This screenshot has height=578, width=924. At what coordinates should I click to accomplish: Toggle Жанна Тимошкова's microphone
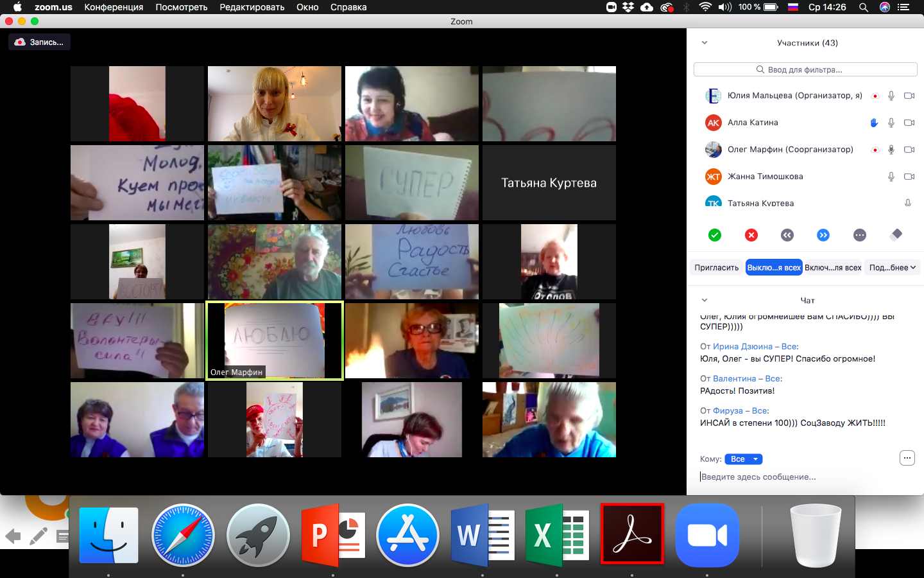tap(891, 177)
